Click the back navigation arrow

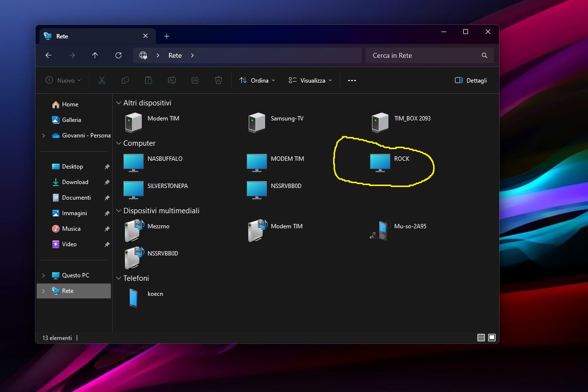49,55
